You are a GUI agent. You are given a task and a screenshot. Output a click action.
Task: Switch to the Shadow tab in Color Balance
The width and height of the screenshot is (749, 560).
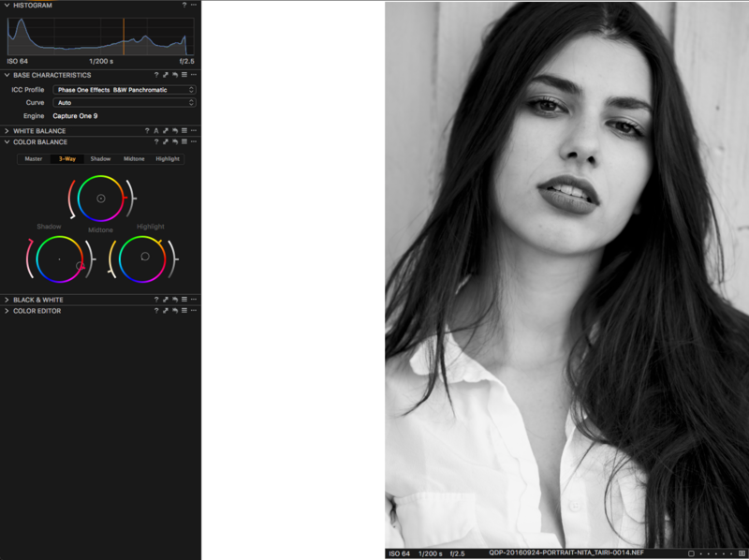[x=100, y=158]
